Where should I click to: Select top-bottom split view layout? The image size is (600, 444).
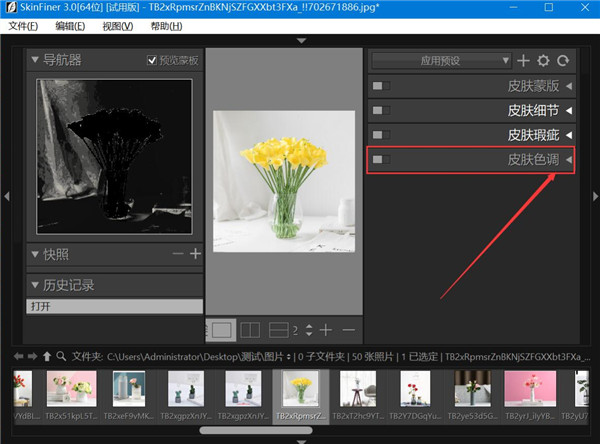pos(280,329)
